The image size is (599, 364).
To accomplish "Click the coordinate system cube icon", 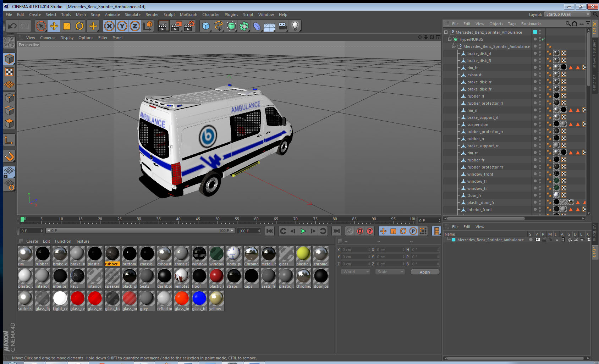I will click(x=148, y=26).
